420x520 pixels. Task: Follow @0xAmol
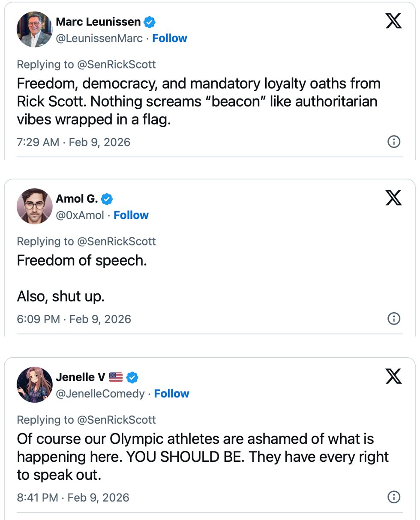131,215
